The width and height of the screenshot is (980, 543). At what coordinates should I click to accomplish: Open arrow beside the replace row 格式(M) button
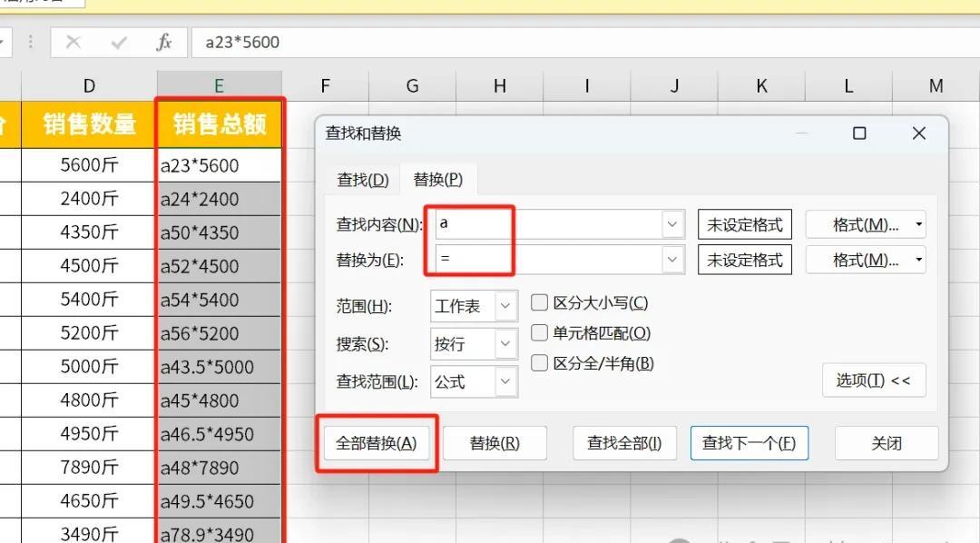(918, 259)
